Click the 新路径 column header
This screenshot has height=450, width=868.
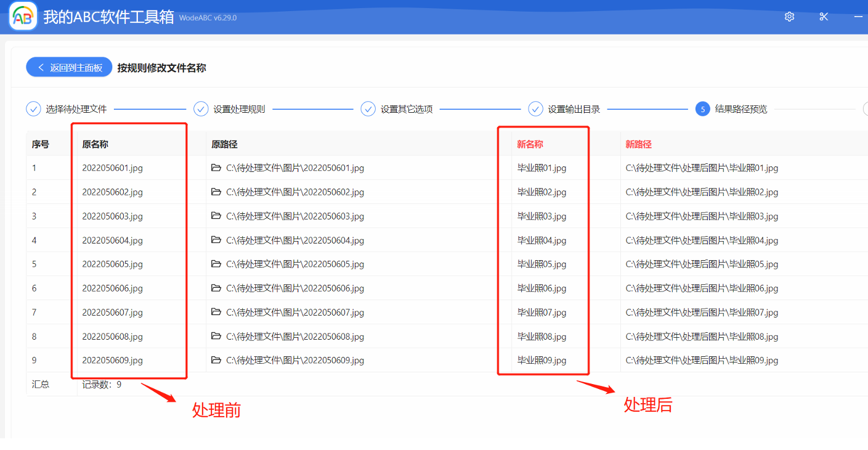click(x=639, y=144)
